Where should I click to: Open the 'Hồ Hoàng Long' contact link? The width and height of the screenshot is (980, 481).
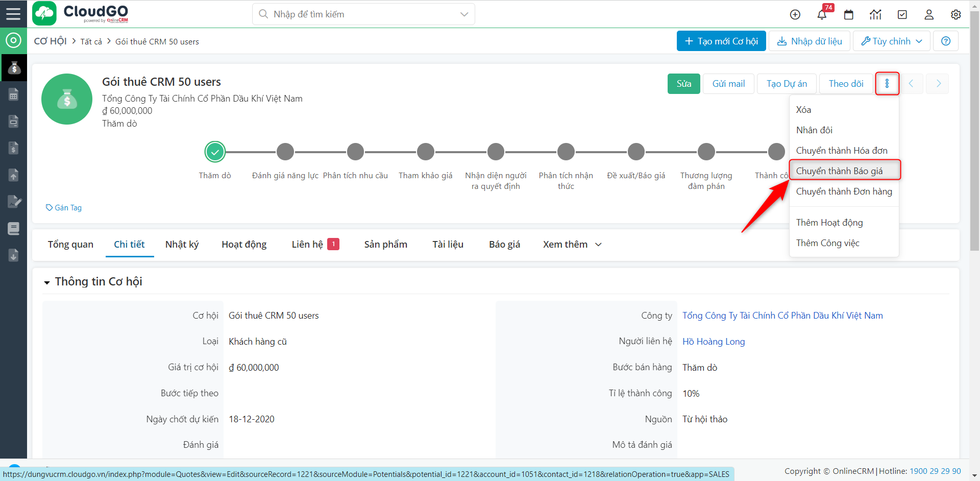pyautogui.click(x=714, y=341)
